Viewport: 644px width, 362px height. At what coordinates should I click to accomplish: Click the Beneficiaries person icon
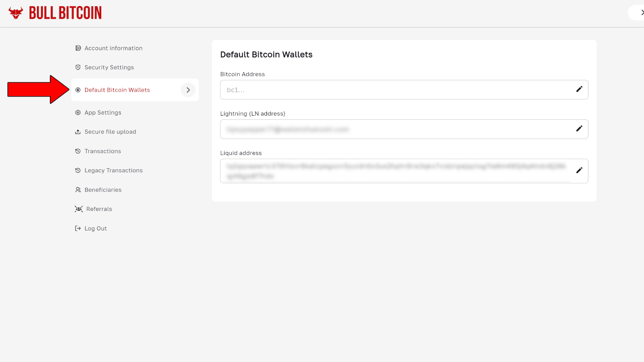[x=78, y=190]
